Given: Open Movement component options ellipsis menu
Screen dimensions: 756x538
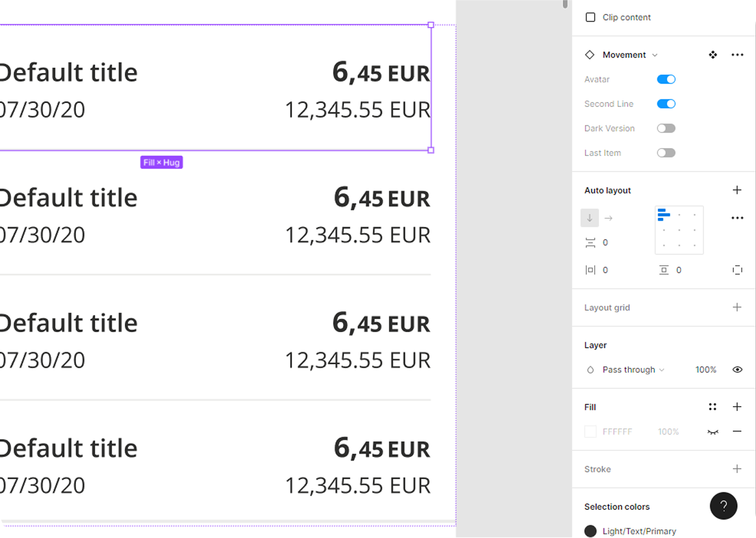Looking at the screenshot, I should (x=737, y=55).
